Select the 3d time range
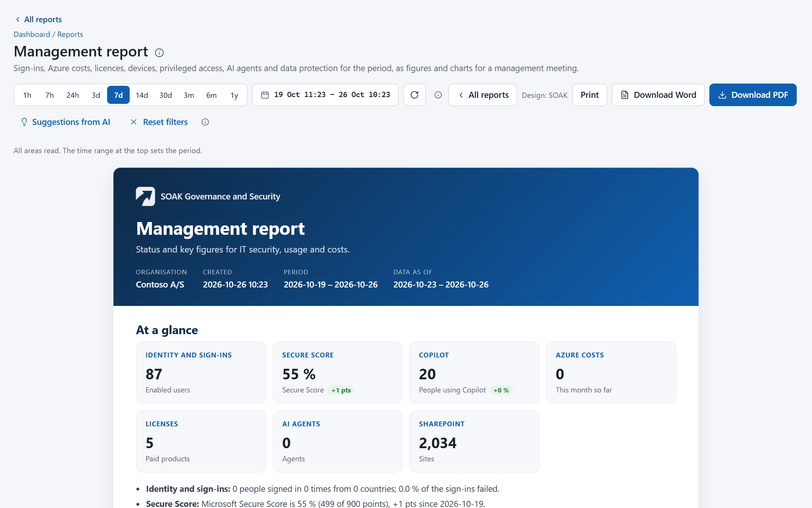 96,95
